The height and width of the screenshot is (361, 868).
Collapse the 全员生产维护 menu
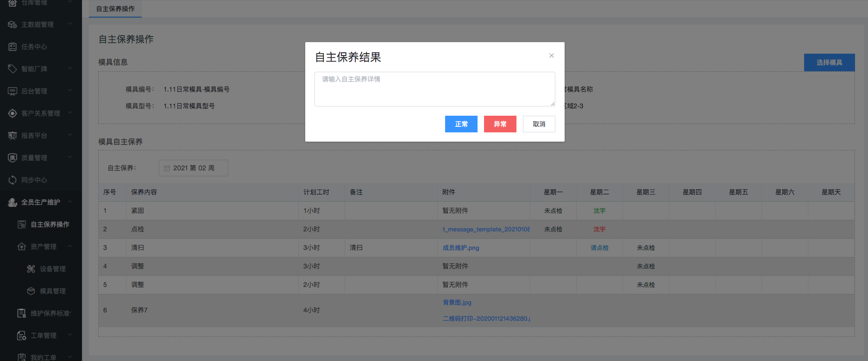pos(70,202)
